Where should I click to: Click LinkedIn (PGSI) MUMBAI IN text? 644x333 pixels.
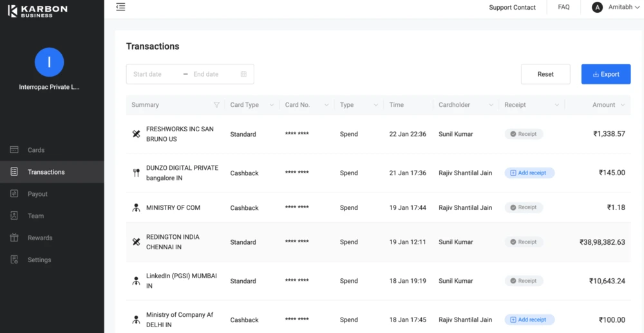(x=182, y=281)
